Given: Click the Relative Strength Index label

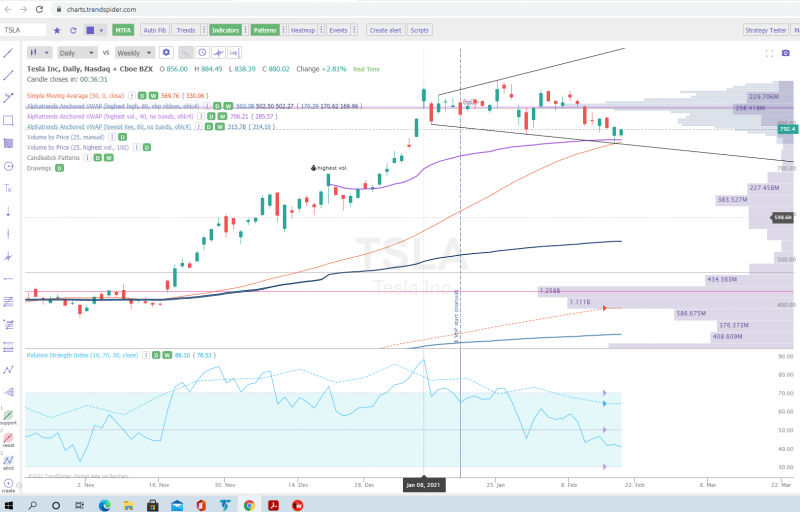Looking at the screenshot, I should [82, 355].
